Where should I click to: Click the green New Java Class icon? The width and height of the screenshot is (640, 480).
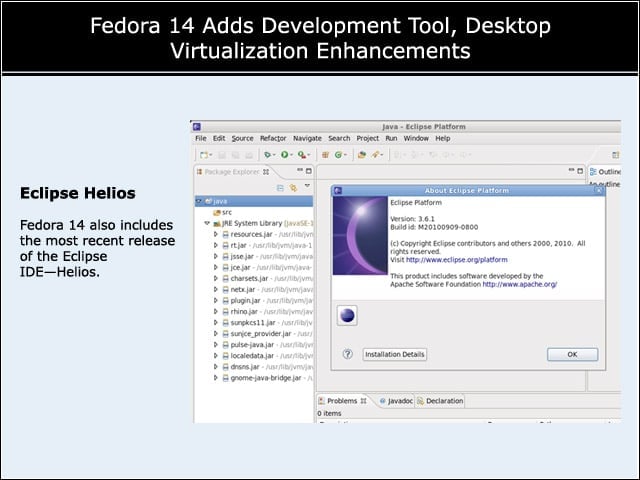pos(338,155)
